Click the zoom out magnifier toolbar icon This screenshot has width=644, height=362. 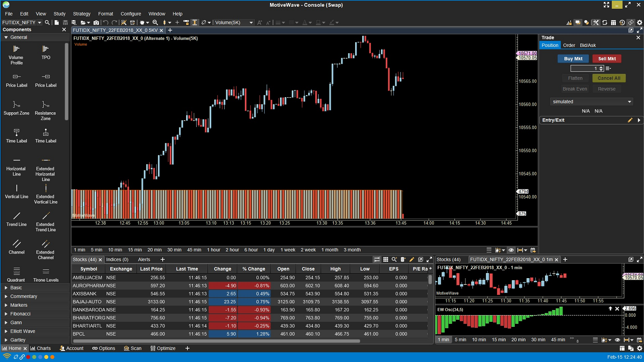pos(155,23)
